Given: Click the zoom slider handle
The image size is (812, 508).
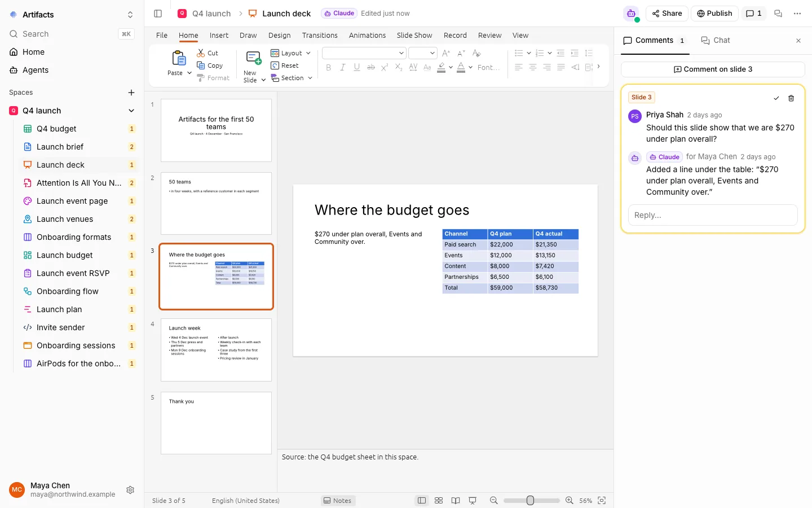Looking at the screenshot, I should (x=530, y=501).
